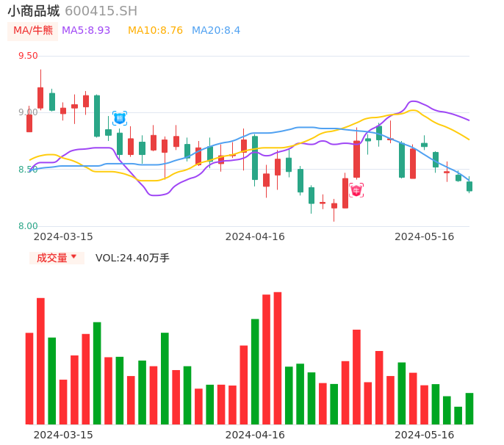Screen dimensions: 504x445
Task: Click the 2024-03-15 date label under the volume chart
Action: (x=63, y=435)
